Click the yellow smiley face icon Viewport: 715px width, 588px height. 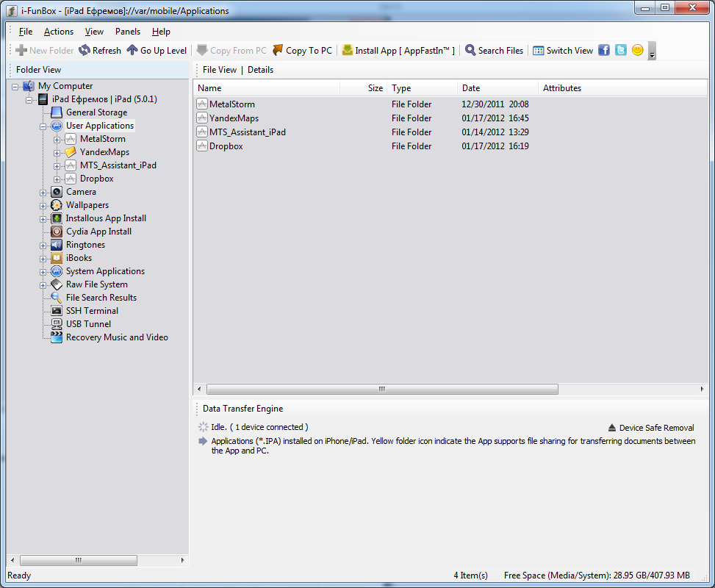click(638, 50)
